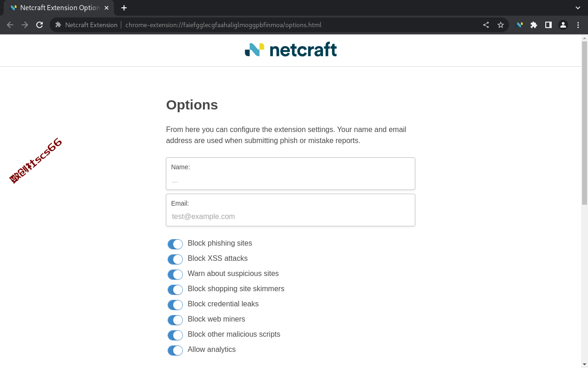Click the 'Email:' field label
Viewport: 588px width, 368px height.
(x=180, y=203)
